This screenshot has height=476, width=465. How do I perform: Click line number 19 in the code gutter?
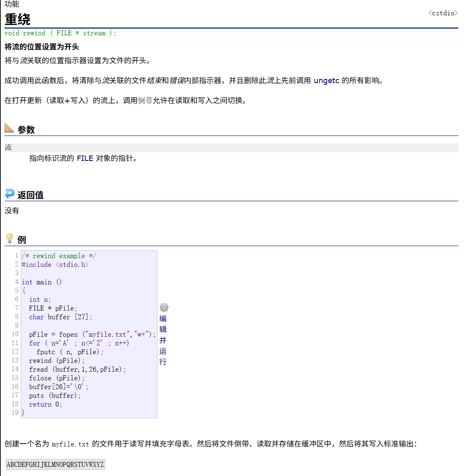click(x=15, y=412)
